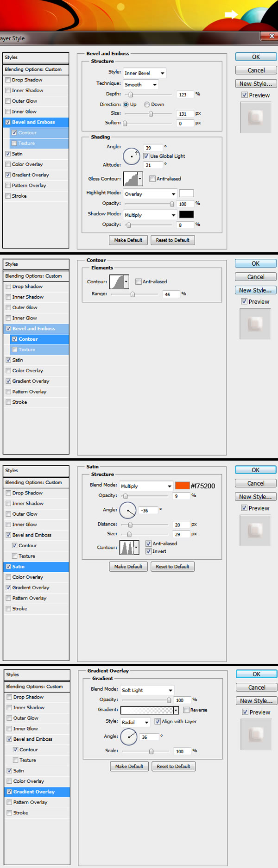Open Satin Blend Mode dropdown showing Multiply

click(146, 486)
